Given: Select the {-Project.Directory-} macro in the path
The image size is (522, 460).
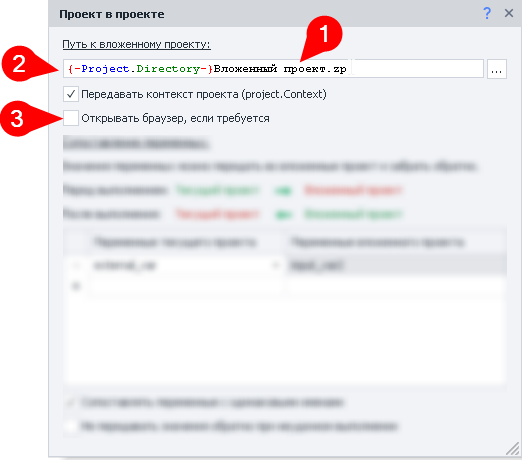Looking at the screenshot, I should click(140, 69).
